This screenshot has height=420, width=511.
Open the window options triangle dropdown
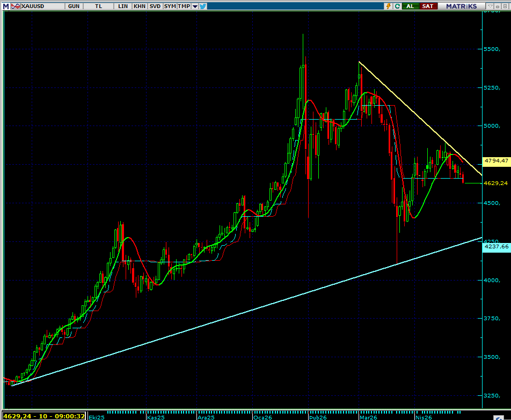coord(490,6)
